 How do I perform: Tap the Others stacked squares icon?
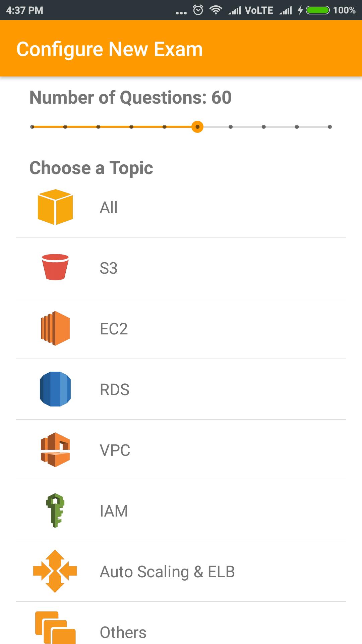click(x=55, y=628)
